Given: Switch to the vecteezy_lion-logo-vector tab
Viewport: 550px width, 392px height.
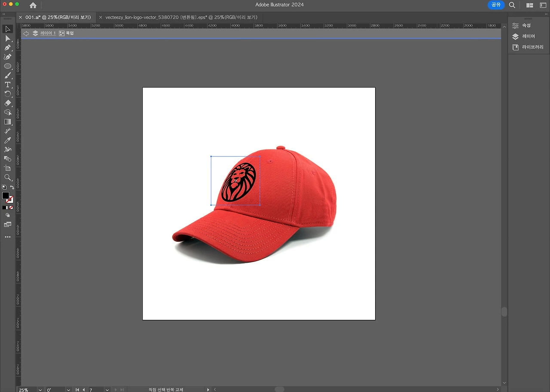Looking at the screenshot, I should pyautogui.click(x=181, y=17).
